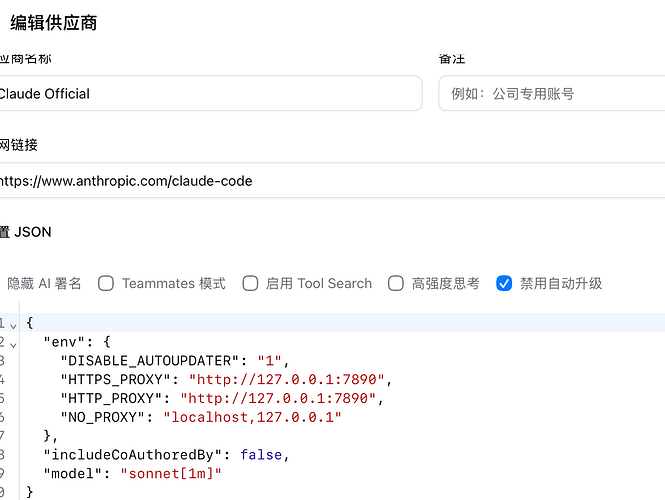
Task: Click the "includeCoAuthoredBy" key
Action: coord(133,455)
